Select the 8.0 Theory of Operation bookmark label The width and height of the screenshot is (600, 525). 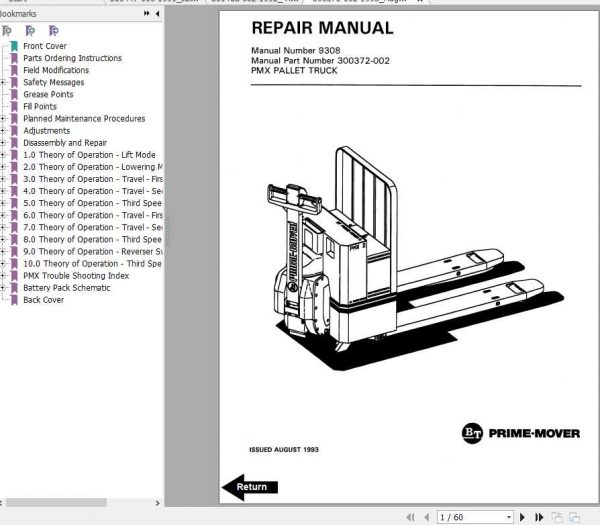click(x=93, y=240)
